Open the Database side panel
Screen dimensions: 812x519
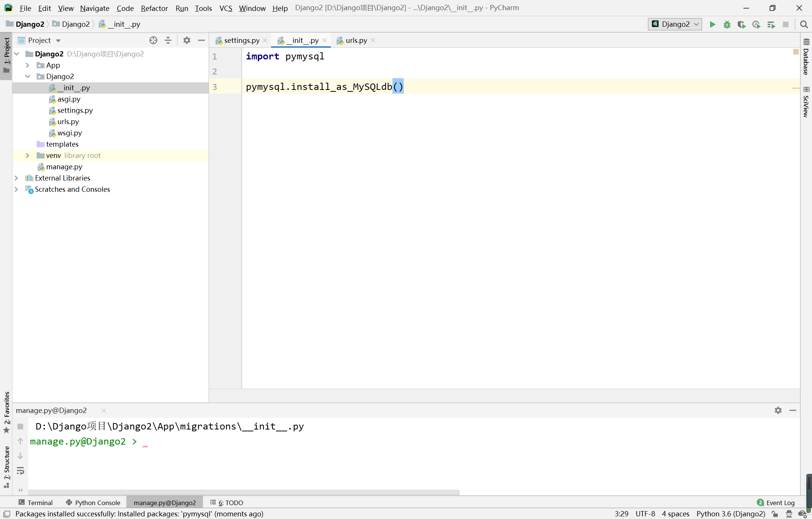806,57
